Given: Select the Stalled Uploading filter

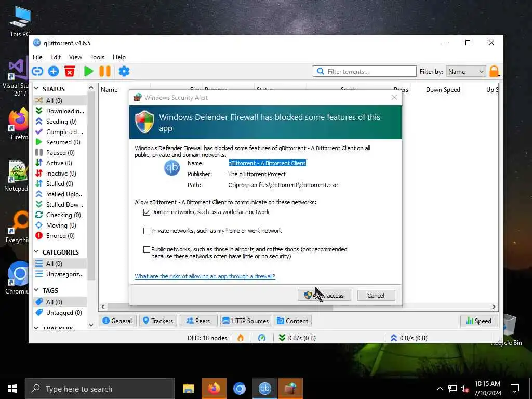Looking at the screenshot, I should (60, 194).
